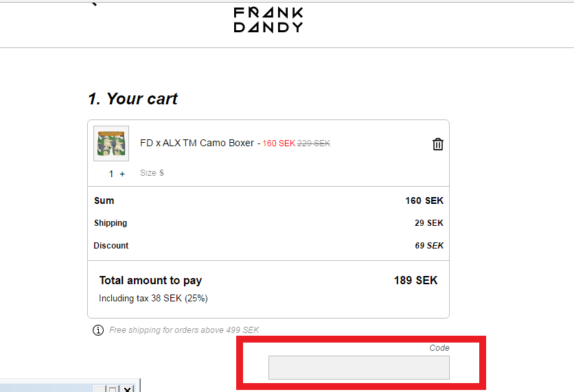Open the camo boxer product thumbnail
This screenshot has height=392, width=574.
(111, 143)
